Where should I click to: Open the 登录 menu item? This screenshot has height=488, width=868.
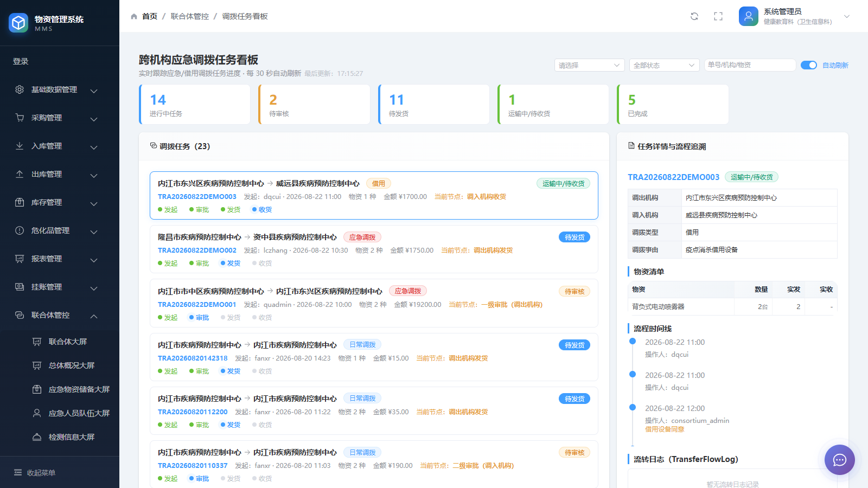[60, 61]
